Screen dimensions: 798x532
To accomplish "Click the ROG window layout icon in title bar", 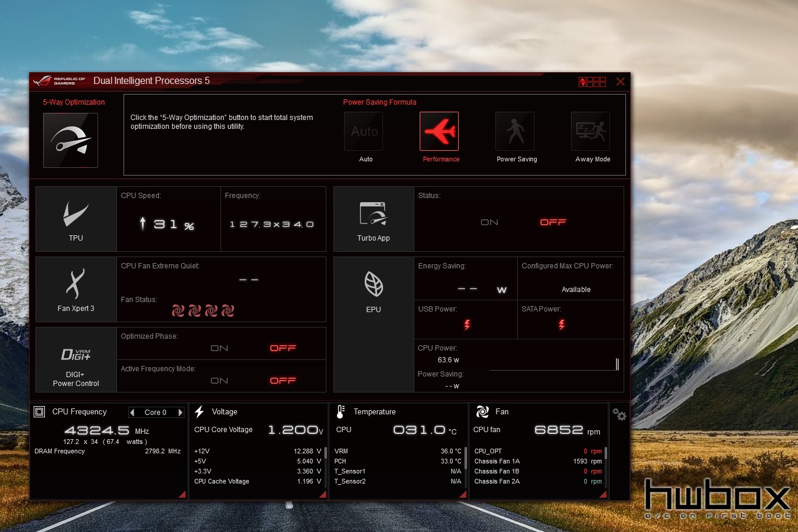I will pyautogui.click(x=592, y=82).
